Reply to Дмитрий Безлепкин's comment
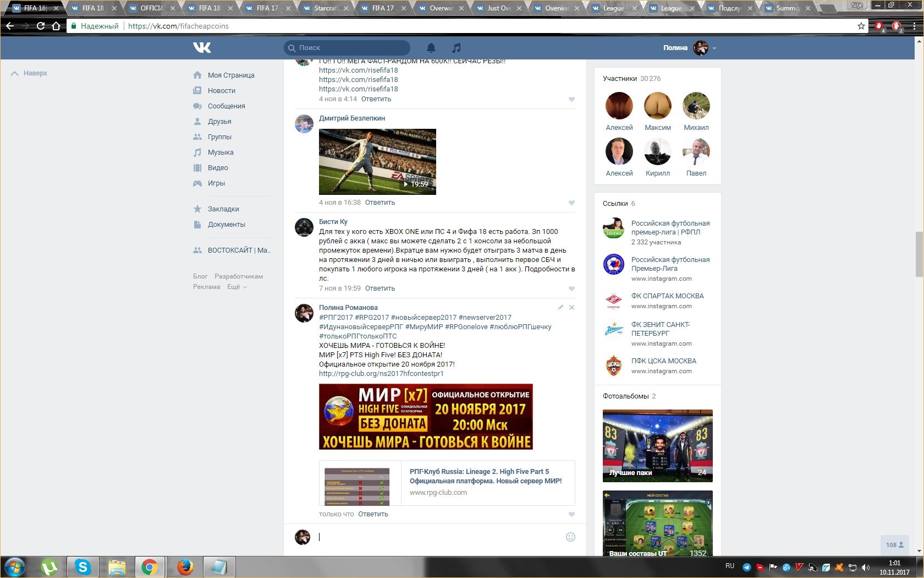924x578 pixels. tap(380, 203)
